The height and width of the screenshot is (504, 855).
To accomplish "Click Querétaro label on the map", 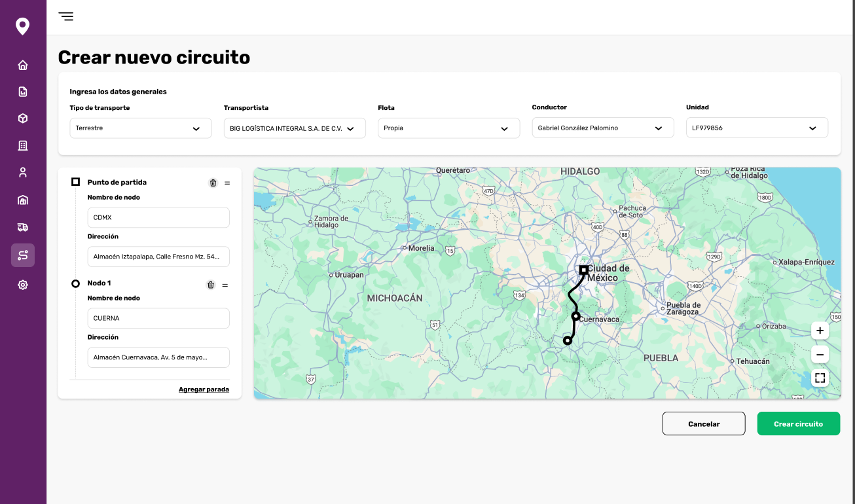I will click(x=453, y=170).
